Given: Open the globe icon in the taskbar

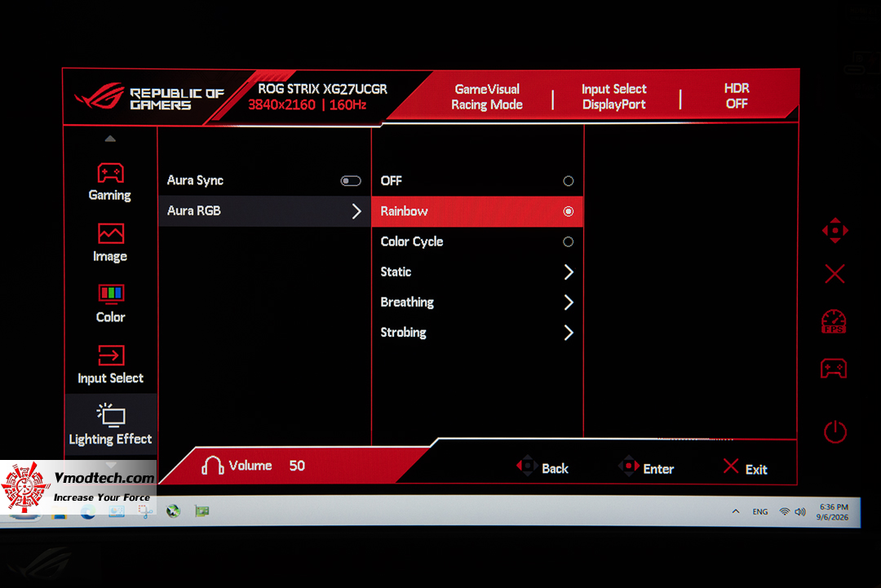Looking at the screenshot, I should point(173,511).
